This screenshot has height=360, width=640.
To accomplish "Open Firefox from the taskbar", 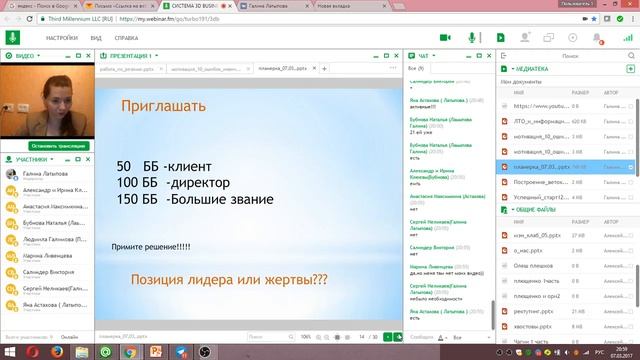I will (x=57, y=351).
